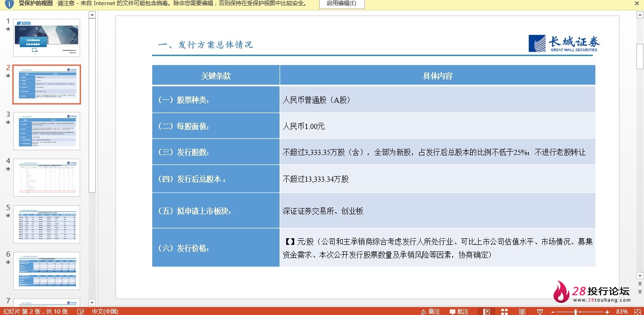Click the slide title 一、发行方案总体情况
The width and height of the screenshot is (644, 315).
(206, 45)
